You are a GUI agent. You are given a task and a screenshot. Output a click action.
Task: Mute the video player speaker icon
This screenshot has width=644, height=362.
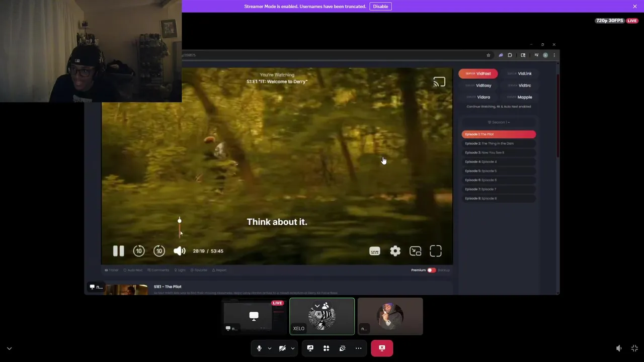pyautogui.click(x=180, y=251)
